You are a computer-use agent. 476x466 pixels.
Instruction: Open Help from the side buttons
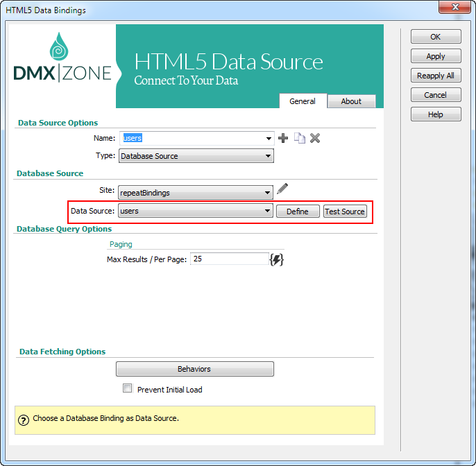click(436, 114)
